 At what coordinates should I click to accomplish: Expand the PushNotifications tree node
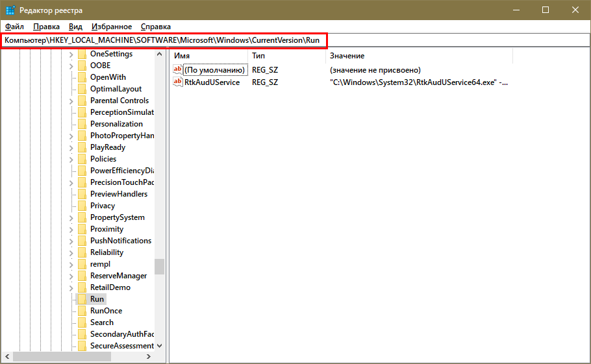tap(71, 241)
